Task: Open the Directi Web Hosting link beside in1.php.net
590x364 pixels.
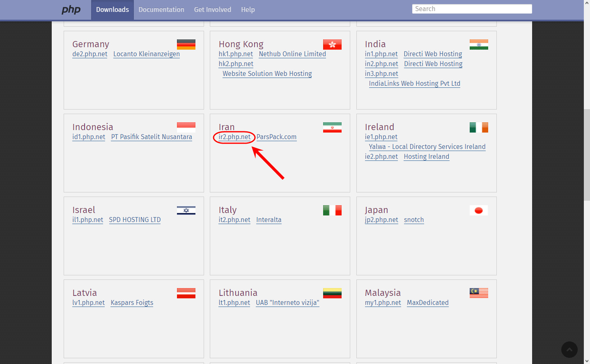Action: pyautogui.click(x=433, y=54)
